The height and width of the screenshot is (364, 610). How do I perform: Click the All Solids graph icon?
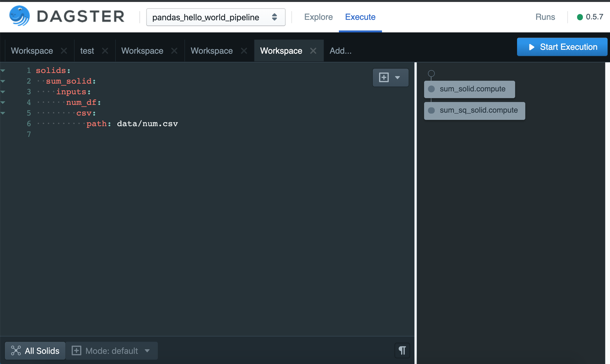click(x=16, y=350)
